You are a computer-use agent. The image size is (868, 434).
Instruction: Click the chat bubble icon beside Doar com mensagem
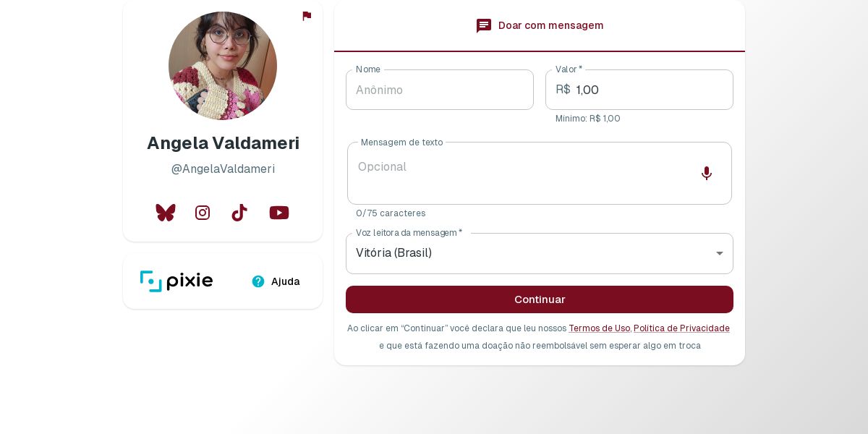tap(484, 26)
